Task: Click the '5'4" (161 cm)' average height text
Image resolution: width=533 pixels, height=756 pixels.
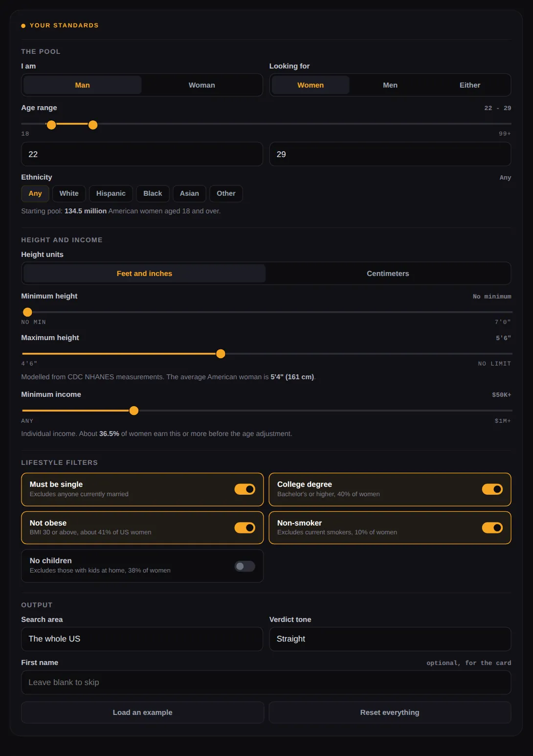Action: pos(292,377)
